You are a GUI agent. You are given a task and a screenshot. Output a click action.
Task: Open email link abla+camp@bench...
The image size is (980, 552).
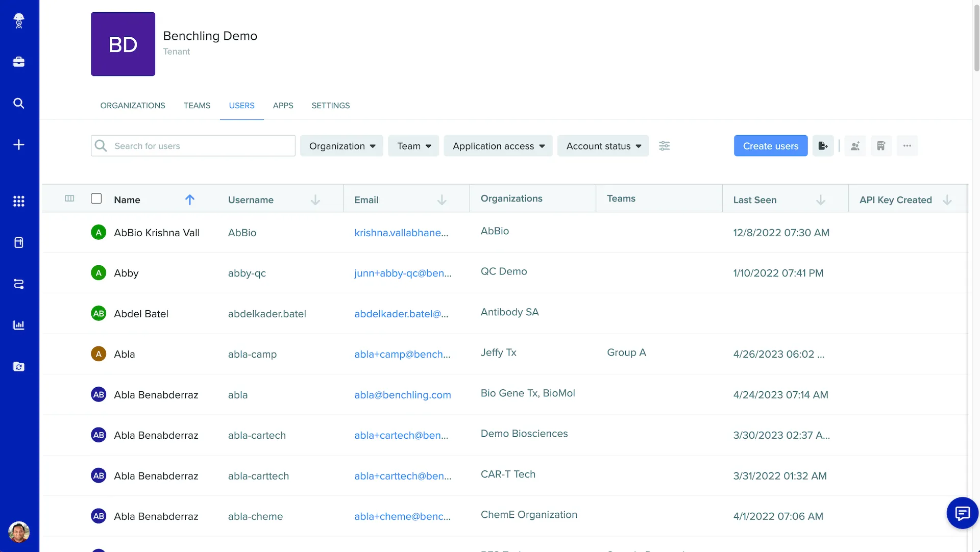(x=402, y=354)
